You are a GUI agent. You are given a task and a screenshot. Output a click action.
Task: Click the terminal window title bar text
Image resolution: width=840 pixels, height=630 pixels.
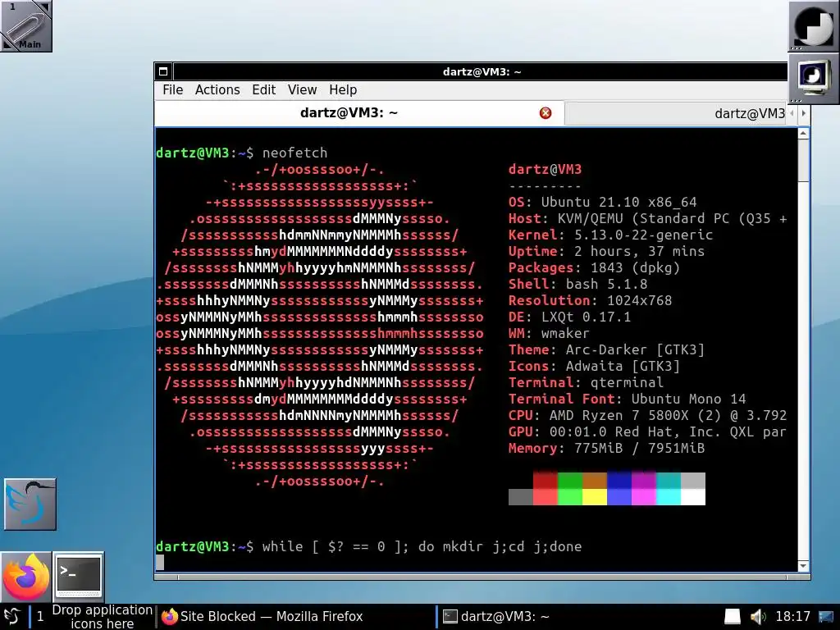click(482, 72)
